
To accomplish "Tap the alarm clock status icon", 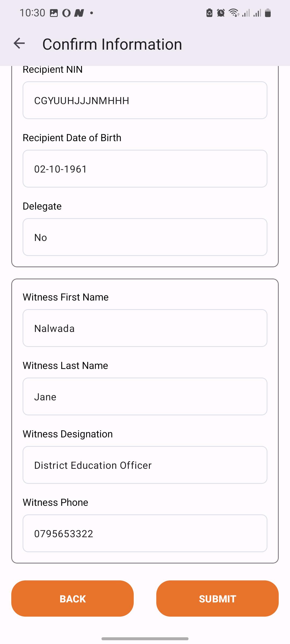I will pos(221,13).
